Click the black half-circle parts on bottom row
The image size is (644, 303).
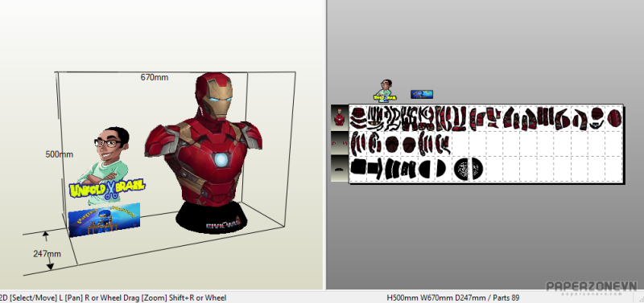pos(432,169)
